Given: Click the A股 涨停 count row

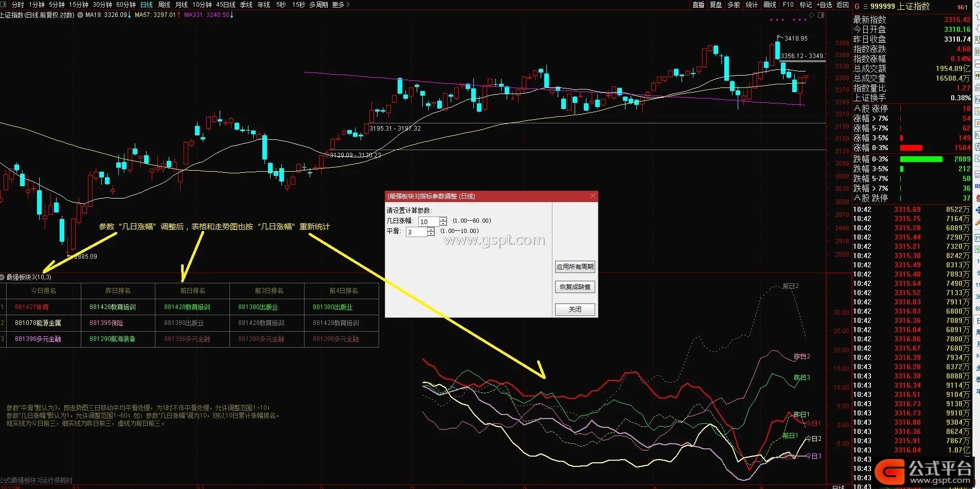Looking at the screenshot, I should 912,108.
